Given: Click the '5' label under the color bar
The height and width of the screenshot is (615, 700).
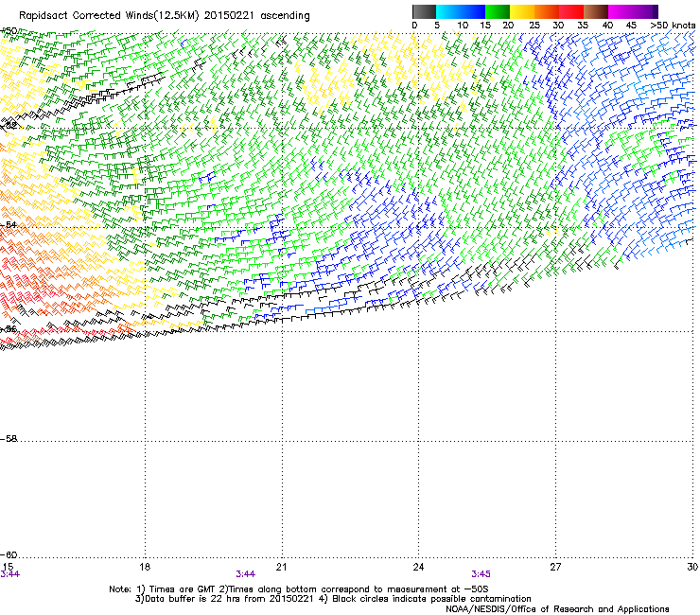Looking at the screenshot, I should click(437, 26).
